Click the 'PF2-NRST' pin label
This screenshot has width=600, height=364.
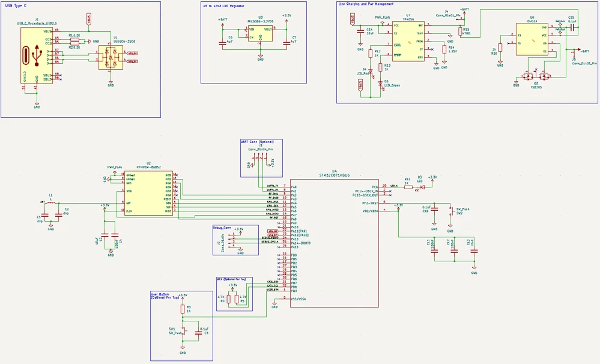click(371, 203)
